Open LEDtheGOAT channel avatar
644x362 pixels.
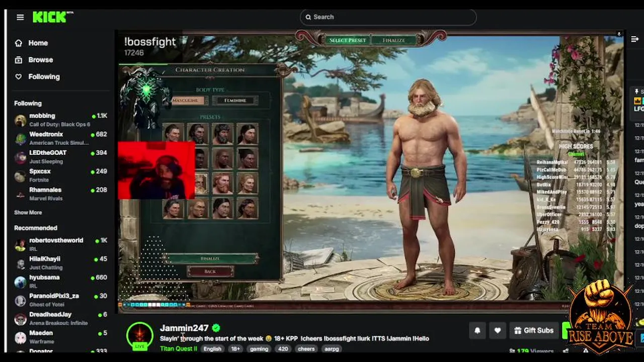point(20,157)
